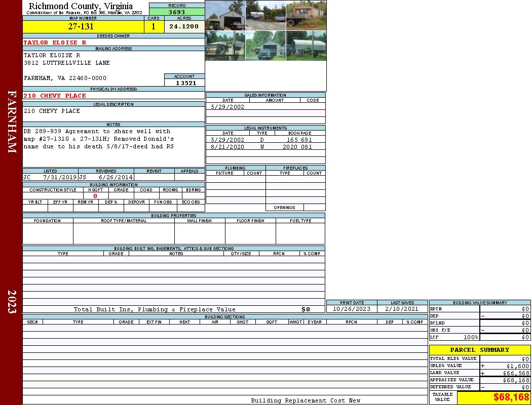Click legal instrument book/page 165 691

[x=299, y=140]
